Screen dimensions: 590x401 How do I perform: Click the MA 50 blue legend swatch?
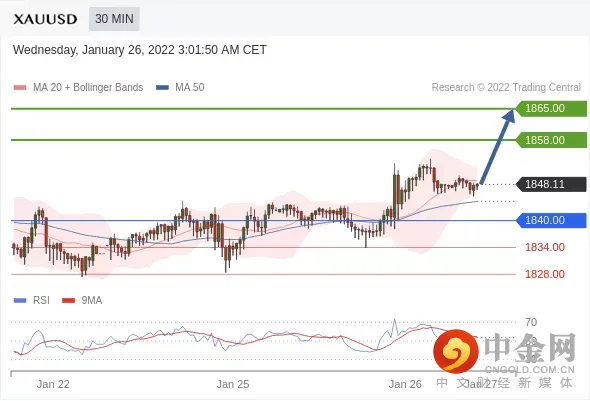[162, 88]
